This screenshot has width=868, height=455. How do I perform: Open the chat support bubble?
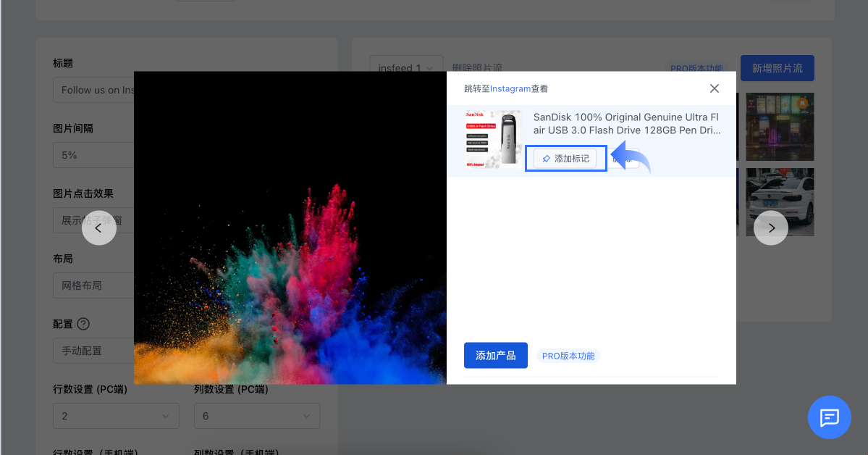[x=829, y=417]
